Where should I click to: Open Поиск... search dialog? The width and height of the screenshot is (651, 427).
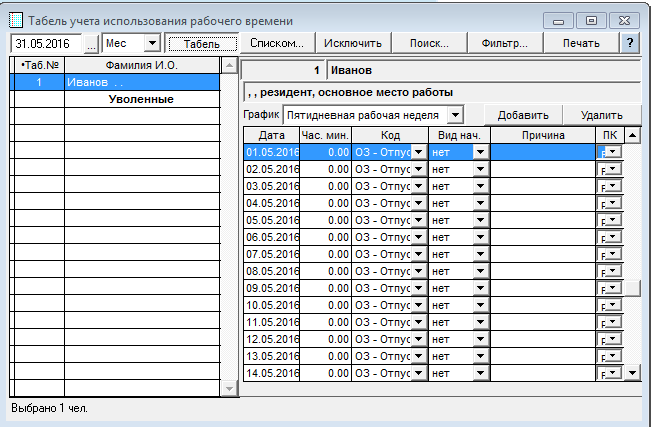(x=428, y=43)
